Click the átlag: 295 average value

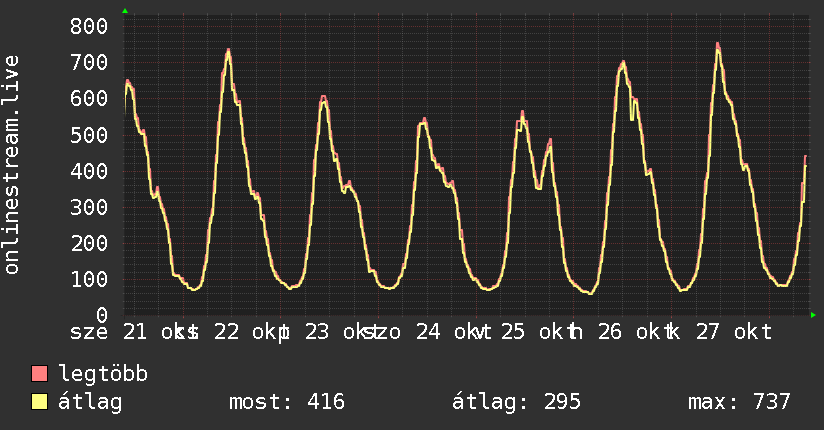(x=517, y=402)
